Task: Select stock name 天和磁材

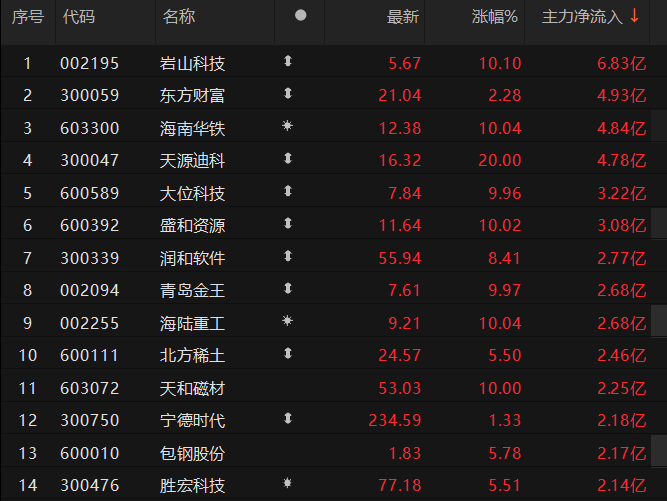Action: click(192, 388)
